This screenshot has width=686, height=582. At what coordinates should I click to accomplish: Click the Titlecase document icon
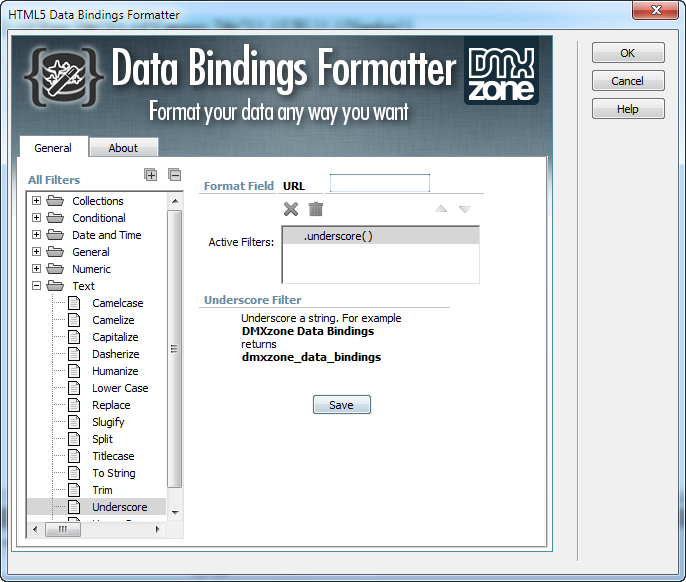pos(74,456)
